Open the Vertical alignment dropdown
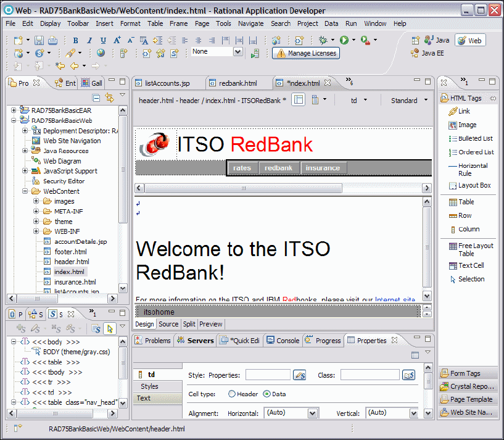 click(x=414, y=413)
